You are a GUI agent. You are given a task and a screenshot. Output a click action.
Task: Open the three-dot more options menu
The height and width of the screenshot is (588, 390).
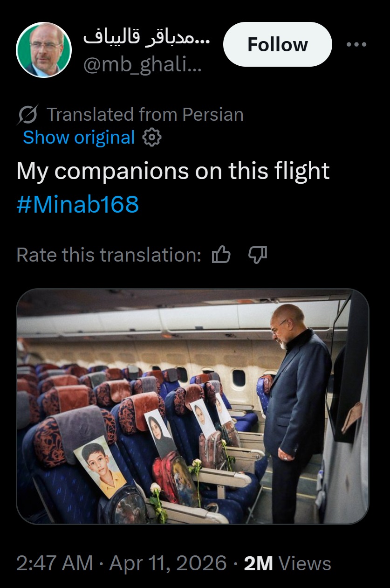(x=357, y=45)
